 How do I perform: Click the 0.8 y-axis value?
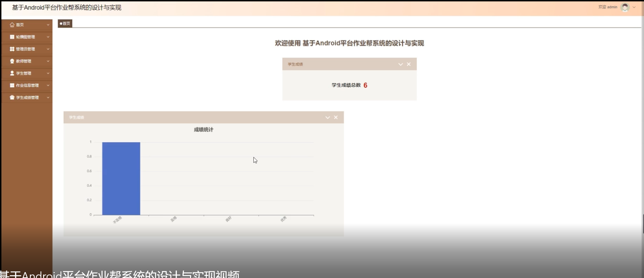(x=89, y=157)
